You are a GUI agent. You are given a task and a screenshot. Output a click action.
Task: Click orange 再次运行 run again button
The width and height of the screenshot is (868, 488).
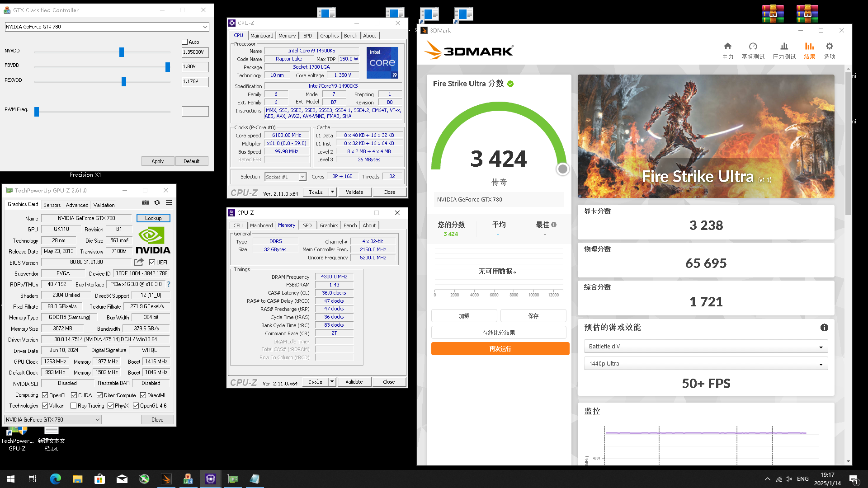(500, 349)
